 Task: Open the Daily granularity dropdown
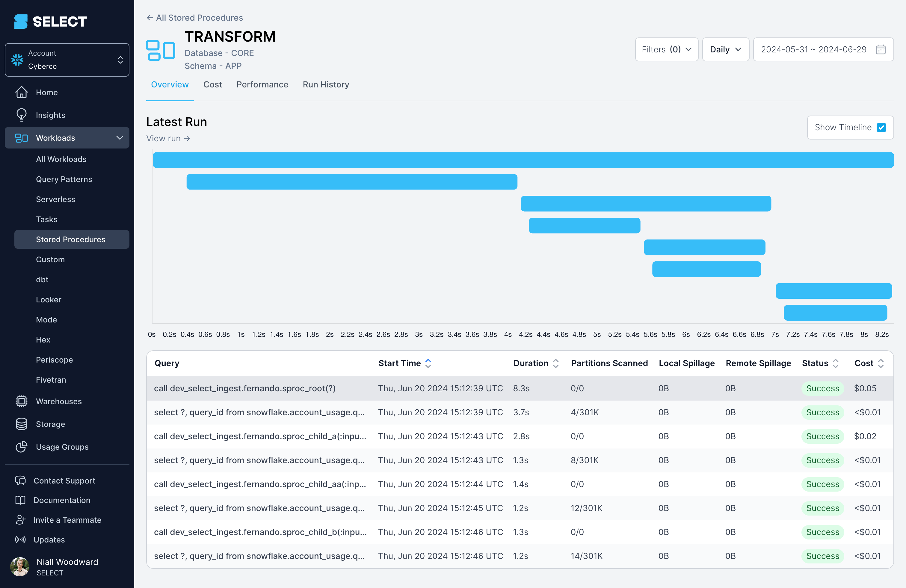pyautogui.click(x=726, y=49)
